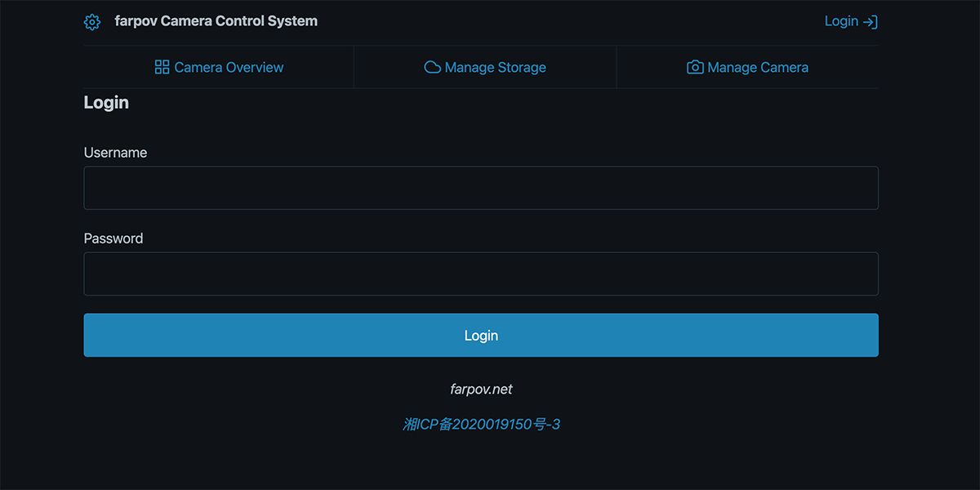
Task: Click the farpov.net footer text
Action: [x=481, y=390]
